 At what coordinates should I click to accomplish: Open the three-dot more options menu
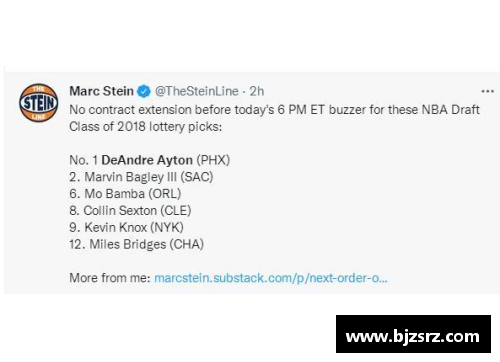coord(487,91)
